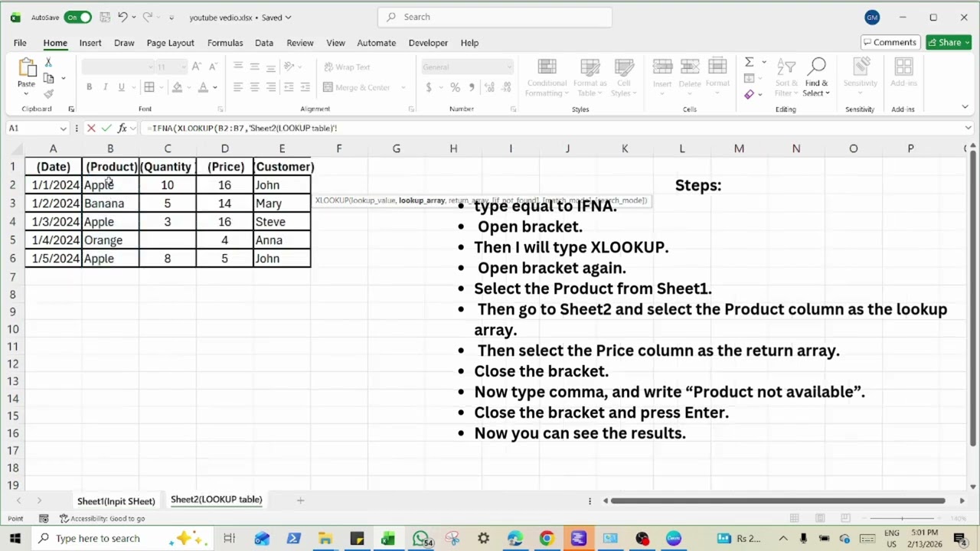Open the Formulas ribbon tab
The image size is (980, 551).
coord(225,43)
